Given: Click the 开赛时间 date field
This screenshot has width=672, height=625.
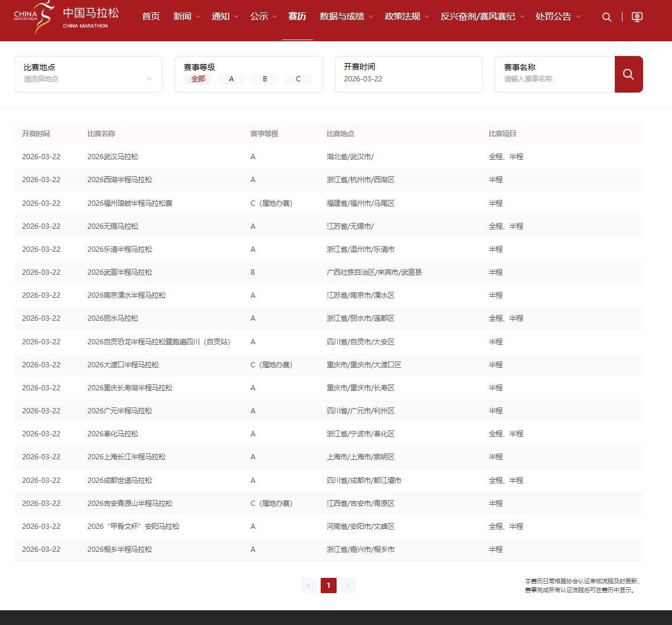Looking at the screenshot, I should click(408, 79).
